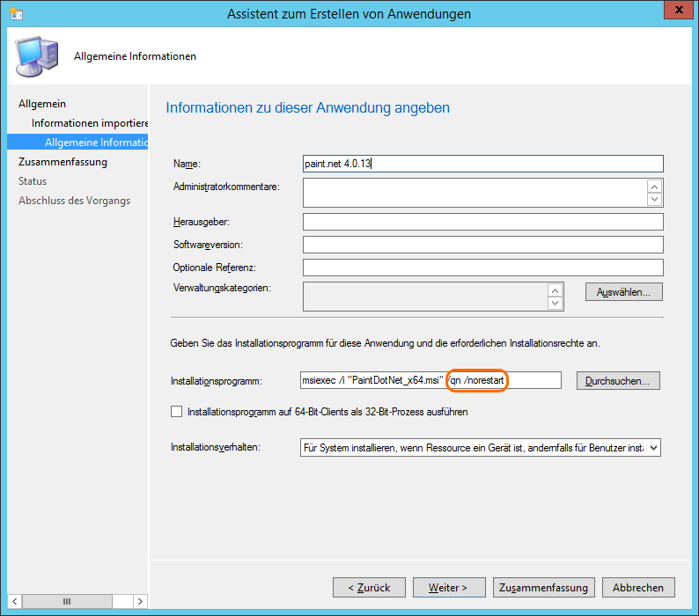The height and width of the screenshot is (616, 699).
Task: Select Allgemein in the wizard navigation
Action: pos(42,104)
